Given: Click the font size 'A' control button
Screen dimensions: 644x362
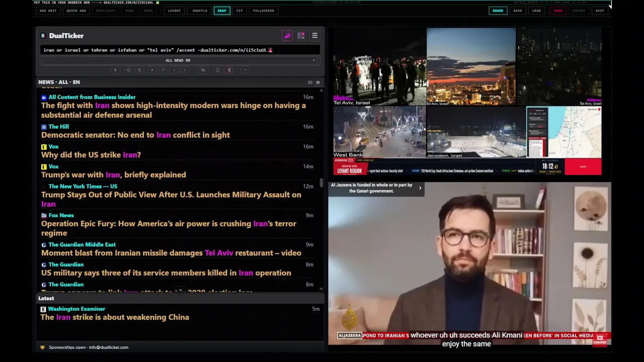Looking at the screenshot, I should [115, 70].
